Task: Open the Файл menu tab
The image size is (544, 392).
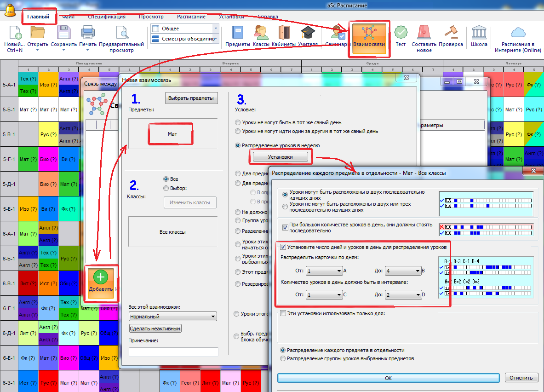Action: coord(69,17)
